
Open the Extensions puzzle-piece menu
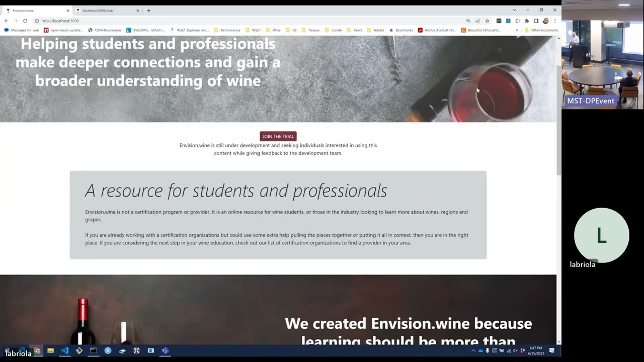(x=527, y=21)
